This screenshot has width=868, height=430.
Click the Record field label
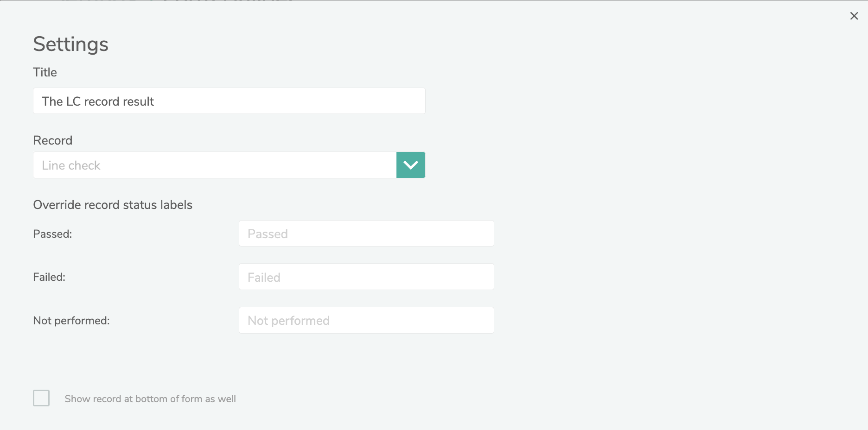[52, 140]
